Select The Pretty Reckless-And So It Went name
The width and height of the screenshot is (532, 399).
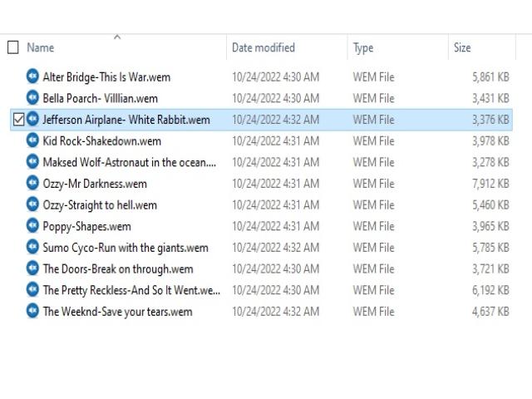131,290
